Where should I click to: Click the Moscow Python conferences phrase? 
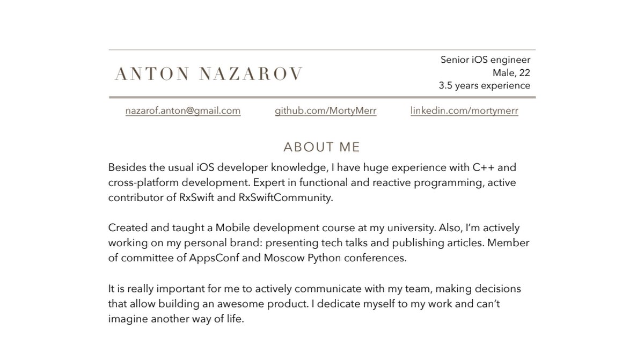tap(334, 259)
